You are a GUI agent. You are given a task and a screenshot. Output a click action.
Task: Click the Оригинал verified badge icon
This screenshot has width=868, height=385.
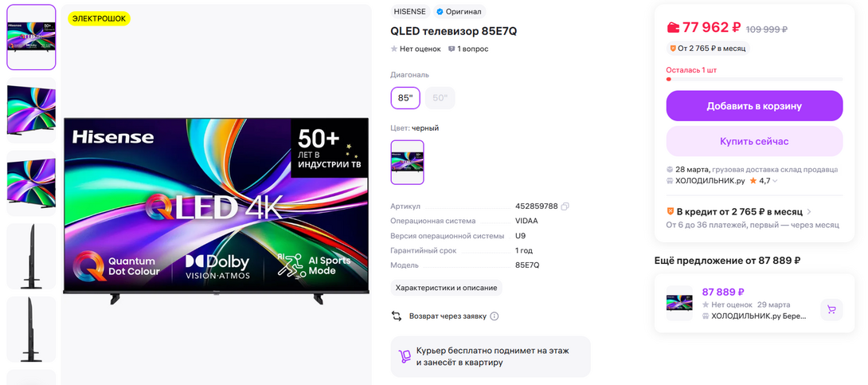(439, 12)
